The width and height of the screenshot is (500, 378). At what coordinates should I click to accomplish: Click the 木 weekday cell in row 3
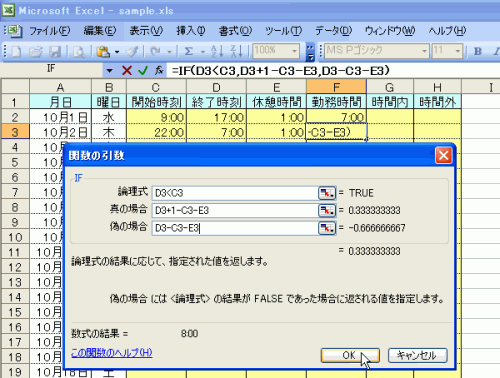109,132
